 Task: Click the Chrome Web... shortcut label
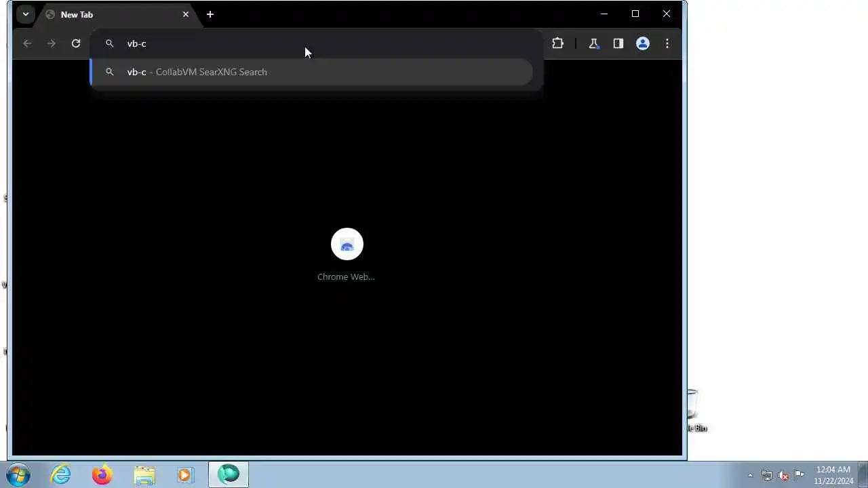tap(346, 277)
